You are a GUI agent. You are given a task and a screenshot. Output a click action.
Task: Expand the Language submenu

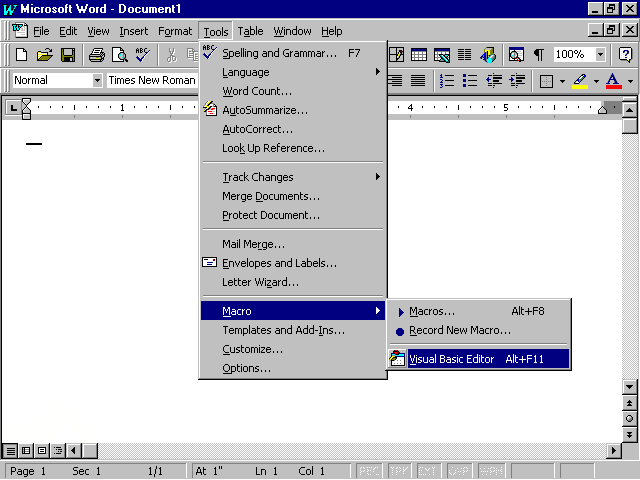pyautogui.click(x=293, y=72)
